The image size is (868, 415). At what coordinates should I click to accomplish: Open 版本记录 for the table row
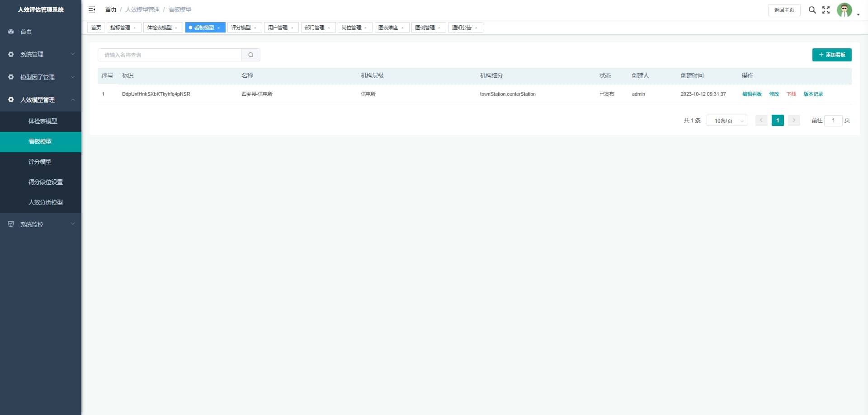coord(813,94)
